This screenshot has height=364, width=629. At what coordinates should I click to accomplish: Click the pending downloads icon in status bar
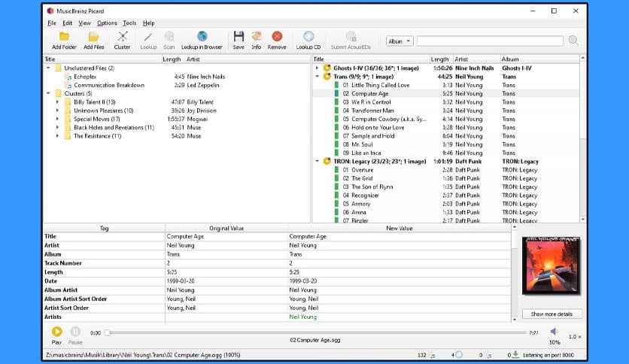click(515, 354)
